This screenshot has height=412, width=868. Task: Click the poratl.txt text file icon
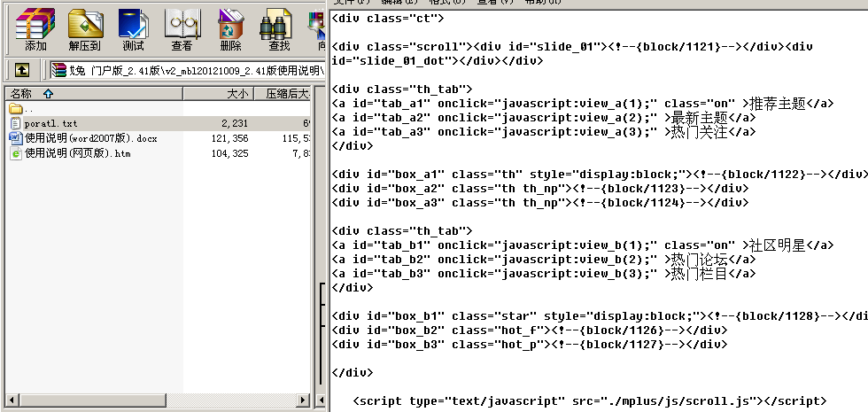click(x=15, y=123)
